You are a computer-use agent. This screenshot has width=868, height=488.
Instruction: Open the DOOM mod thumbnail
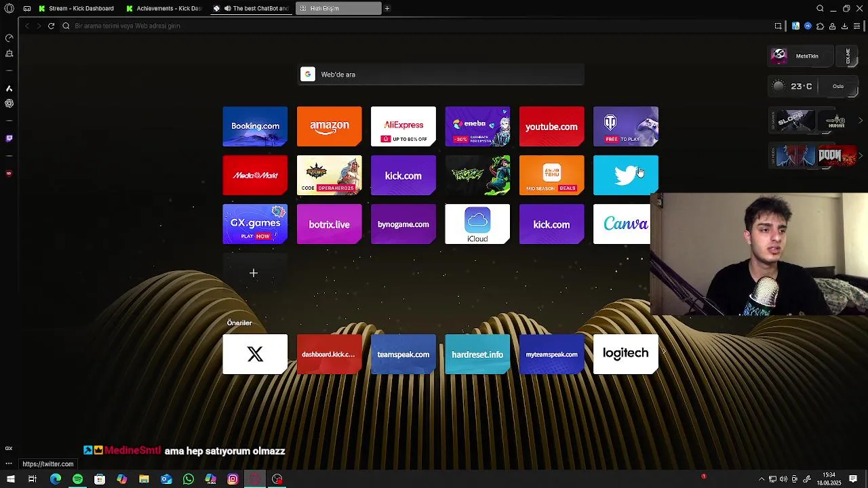tap(837, 156)
